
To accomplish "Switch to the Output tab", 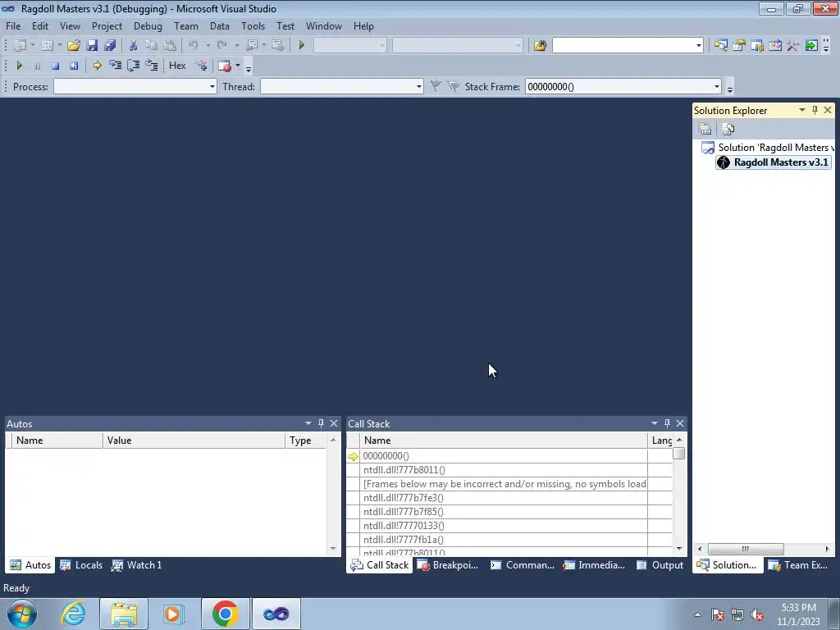I will (x=660, y=565).
